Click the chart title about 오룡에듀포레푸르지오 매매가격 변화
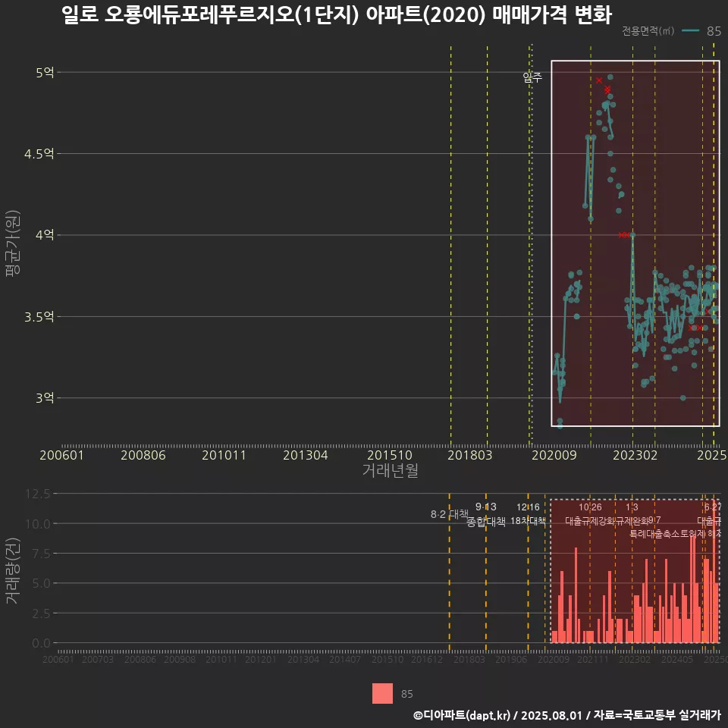This screenshot has height=728, width=728. pos(337,15)
